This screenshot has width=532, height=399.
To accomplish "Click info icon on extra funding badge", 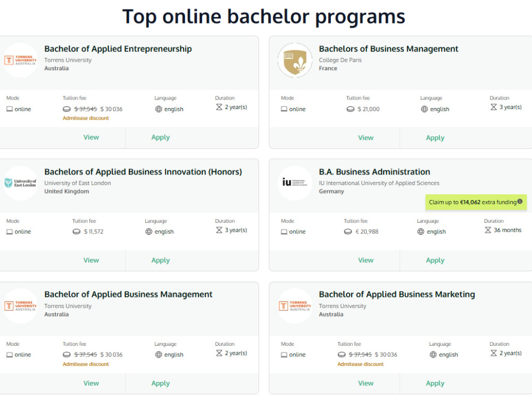I will [x=520, y=202].
